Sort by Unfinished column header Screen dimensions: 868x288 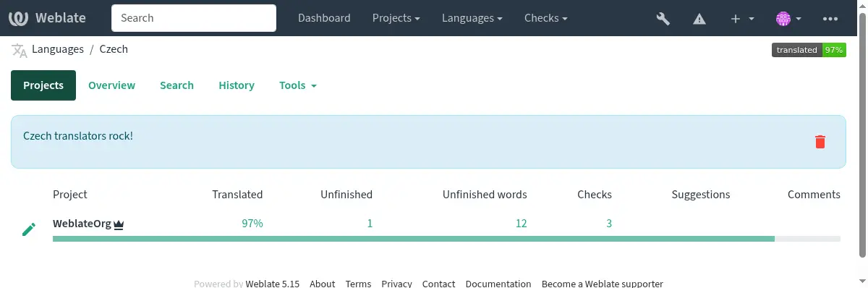[x=346, y=194]
